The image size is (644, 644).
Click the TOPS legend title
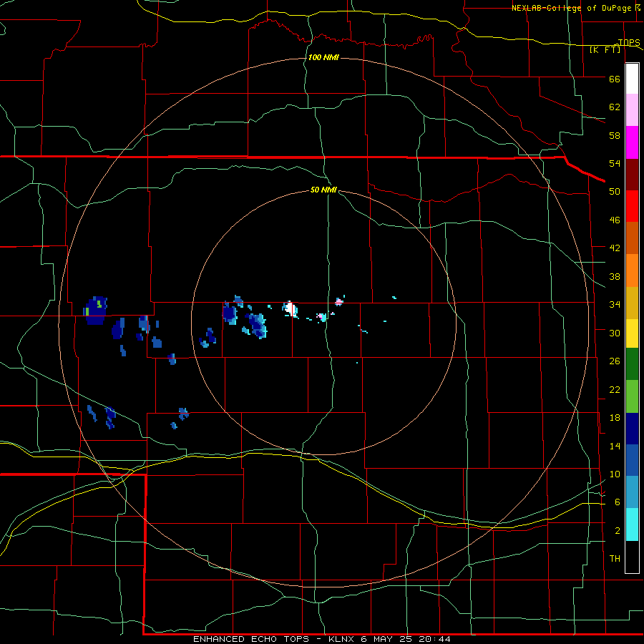[x=629, y=43]
